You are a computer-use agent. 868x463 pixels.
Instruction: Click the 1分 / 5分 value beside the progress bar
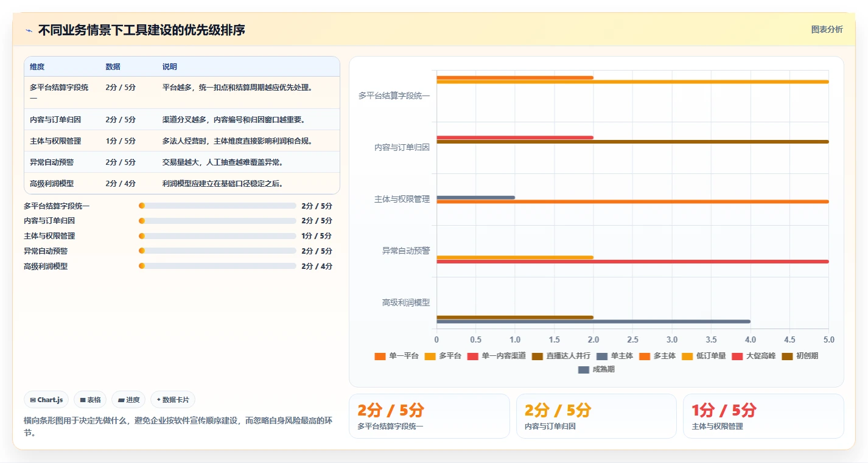(x=317, y=236)
